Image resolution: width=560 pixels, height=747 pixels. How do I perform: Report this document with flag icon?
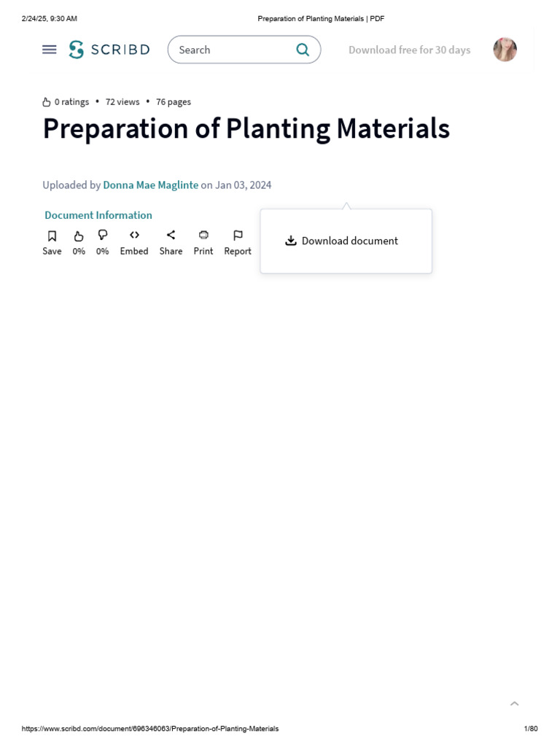(238, 243)
